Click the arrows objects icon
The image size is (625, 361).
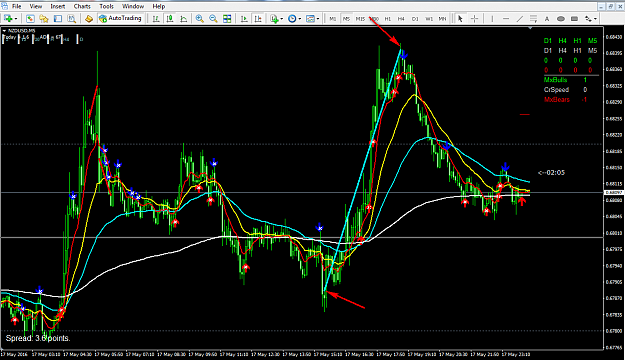(x=588, y=18)
